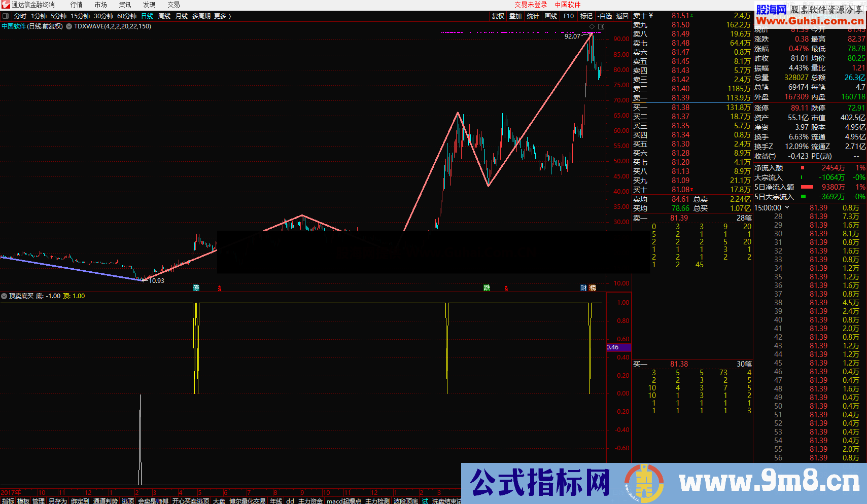This screenshot has height=504, width=867.
Task: Click the 复权 button
Action: coord(498,16)
